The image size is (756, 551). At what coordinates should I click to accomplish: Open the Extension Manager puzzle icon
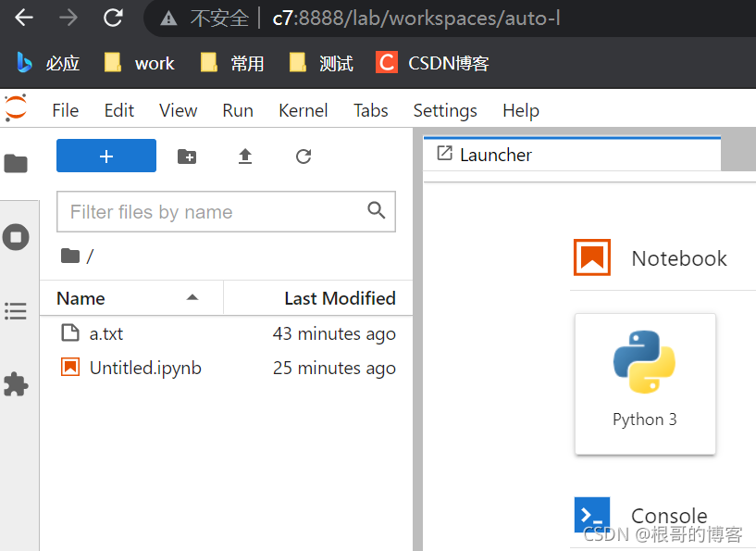pos(16,384)
